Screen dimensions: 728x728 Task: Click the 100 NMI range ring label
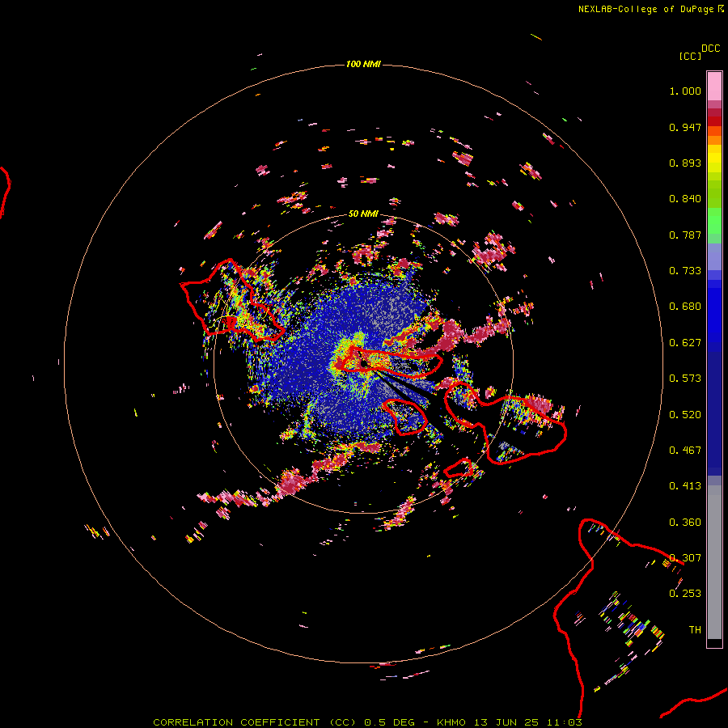363,64
